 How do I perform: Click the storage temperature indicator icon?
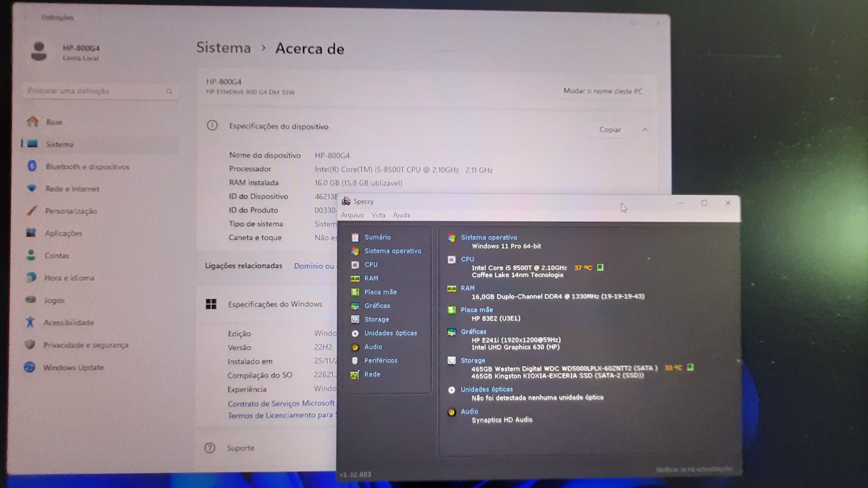click(690, 367)
